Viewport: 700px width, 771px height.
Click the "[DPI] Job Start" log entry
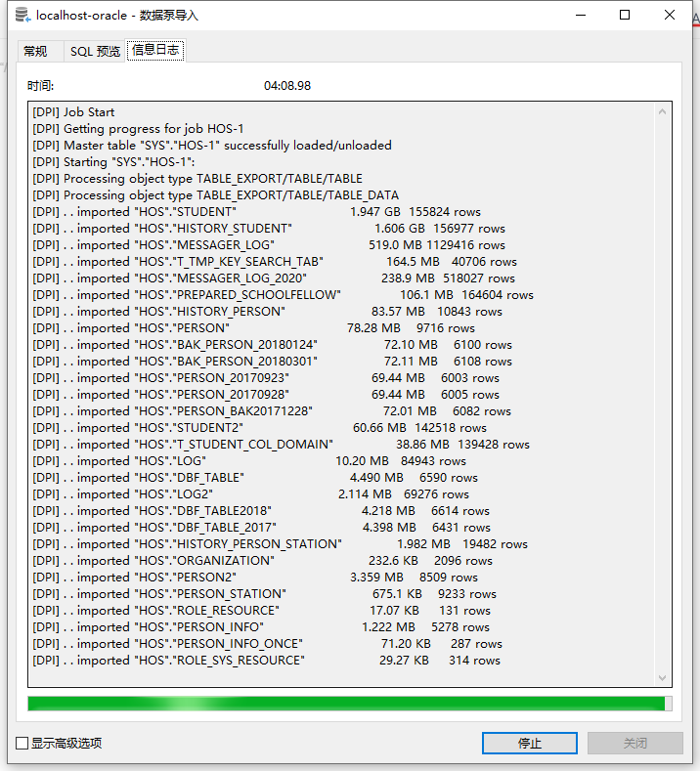click(x=73, y=112)
